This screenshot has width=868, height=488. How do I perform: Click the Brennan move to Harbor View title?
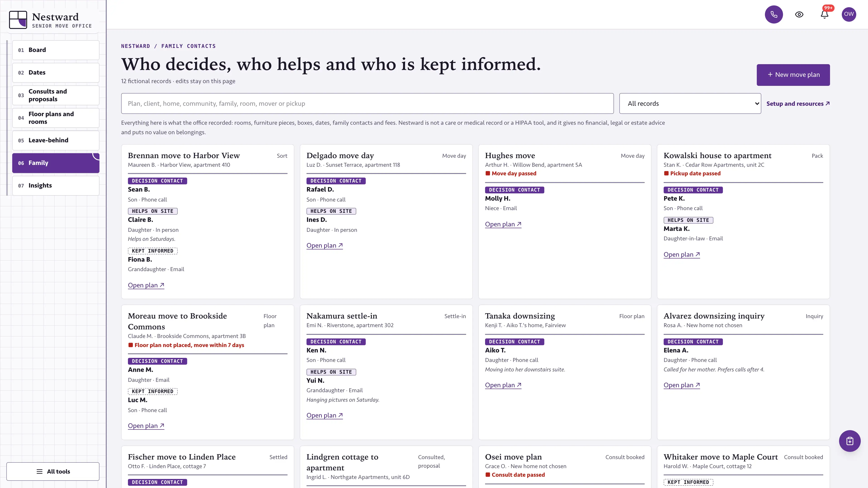[x=184, y=156]
